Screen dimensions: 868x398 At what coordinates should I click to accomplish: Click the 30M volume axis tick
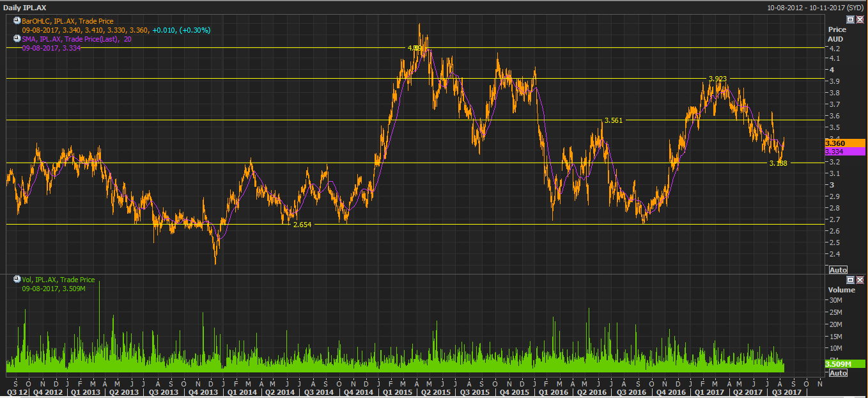coord(835,300)
